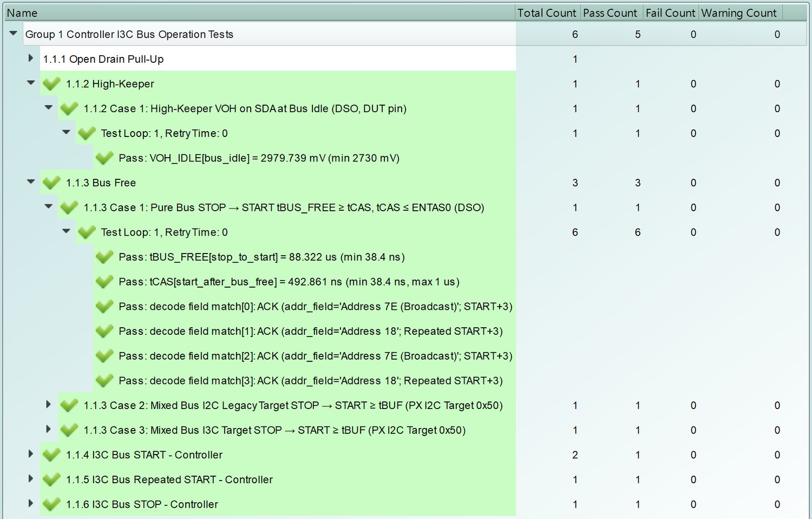
Task: Click the pass icon for 1.1.3 Case 2
Action: pyautogui.click(x=69, y=406)
